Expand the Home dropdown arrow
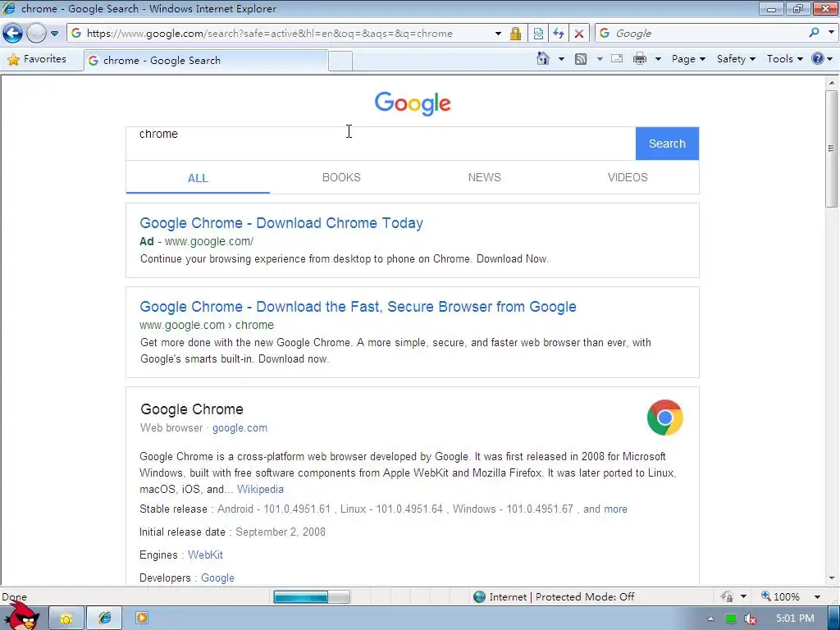Screen dimensions: 840x630 561,59
